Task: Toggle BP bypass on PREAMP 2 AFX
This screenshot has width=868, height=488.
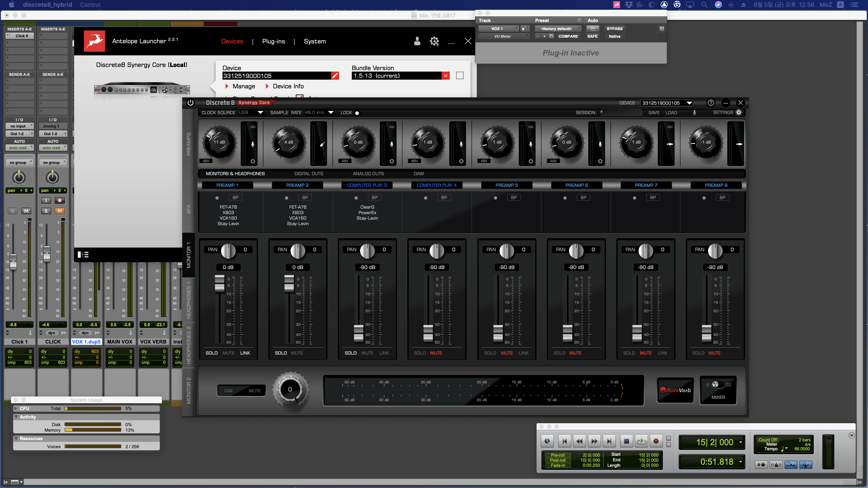Action: click(305, 197)
